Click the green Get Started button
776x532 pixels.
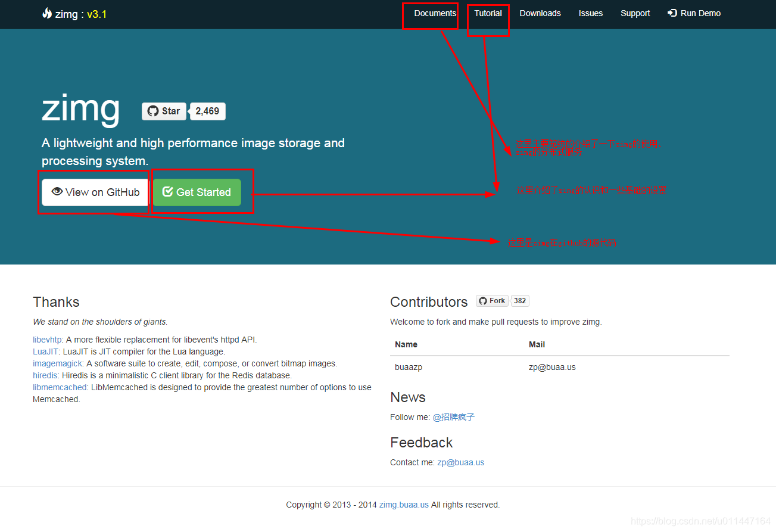pyautogui.click(x=197, y=192)
